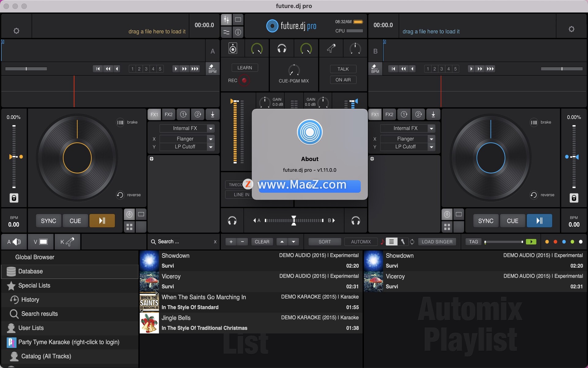Click the TALK microphone button
The image size is (588, 368).
(342, 69)
